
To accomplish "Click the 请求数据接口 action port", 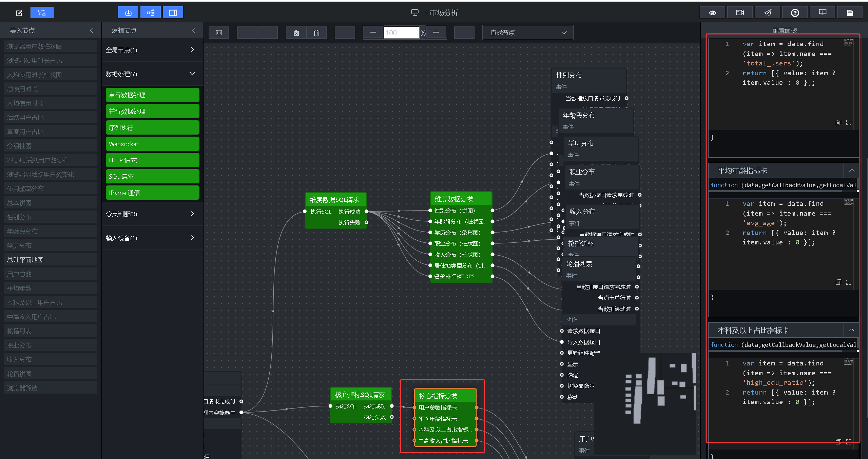I will (562, 331).
